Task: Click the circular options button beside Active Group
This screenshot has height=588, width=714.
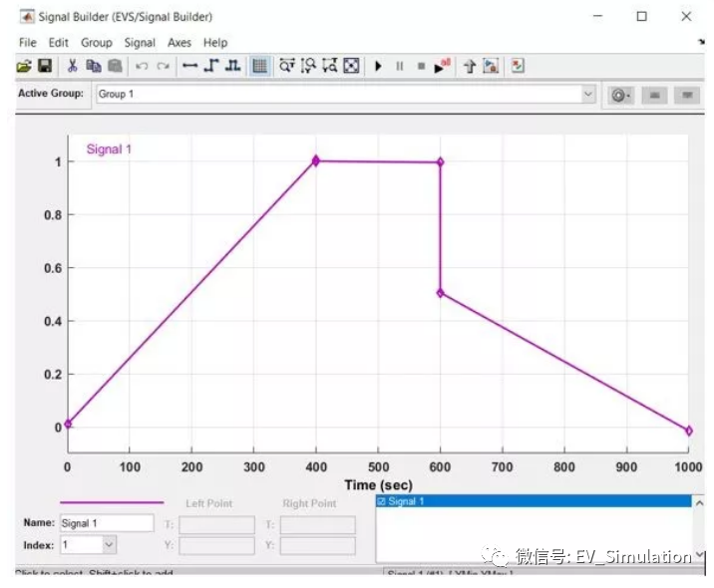Action: click(x=620, y=95)
